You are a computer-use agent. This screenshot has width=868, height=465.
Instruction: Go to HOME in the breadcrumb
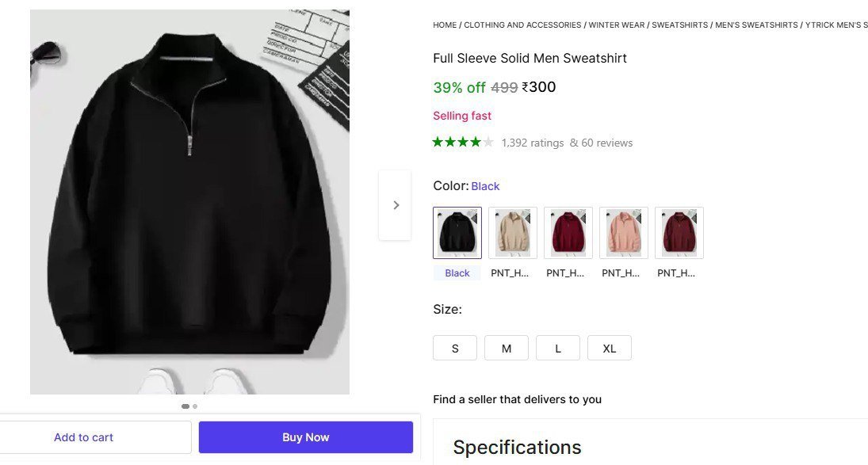(445, 25)
